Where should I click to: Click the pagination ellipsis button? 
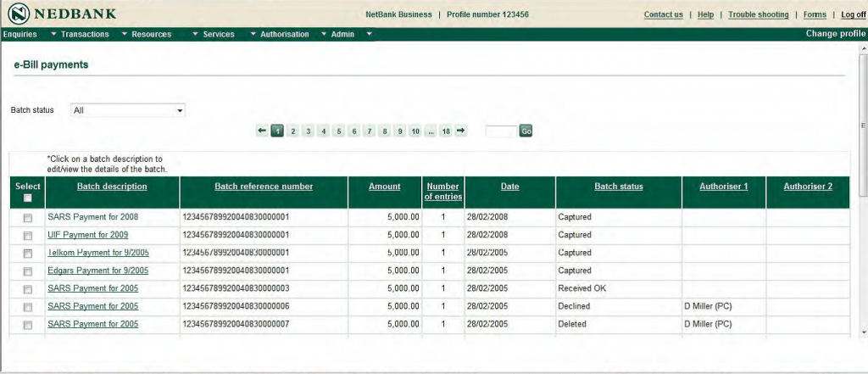(431, 131)
